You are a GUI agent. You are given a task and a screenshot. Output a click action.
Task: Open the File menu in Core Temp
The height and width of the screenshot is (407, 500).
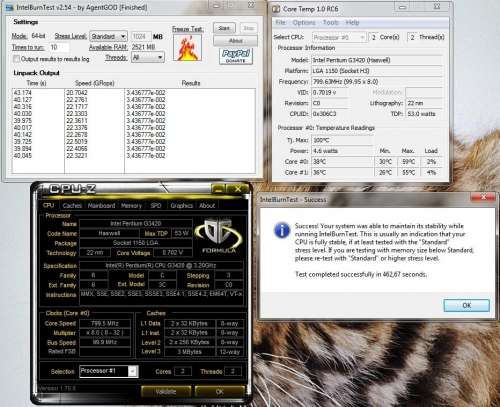tap(281, 23)
